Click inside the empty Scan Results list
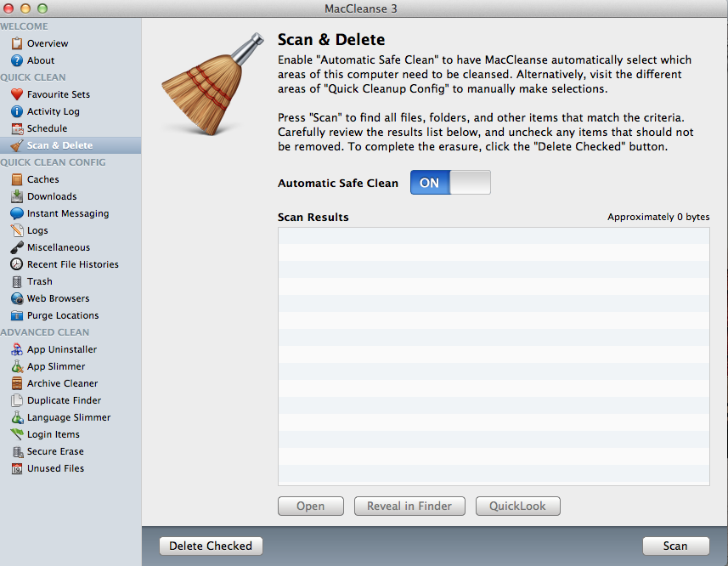Viewport: 728px width, 566px height. (x=494, y=357)
